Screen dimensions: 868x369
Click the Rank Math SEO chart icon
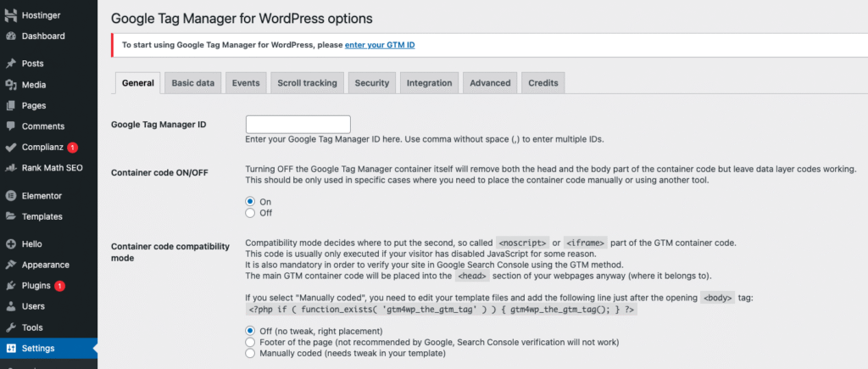[11, 168]
